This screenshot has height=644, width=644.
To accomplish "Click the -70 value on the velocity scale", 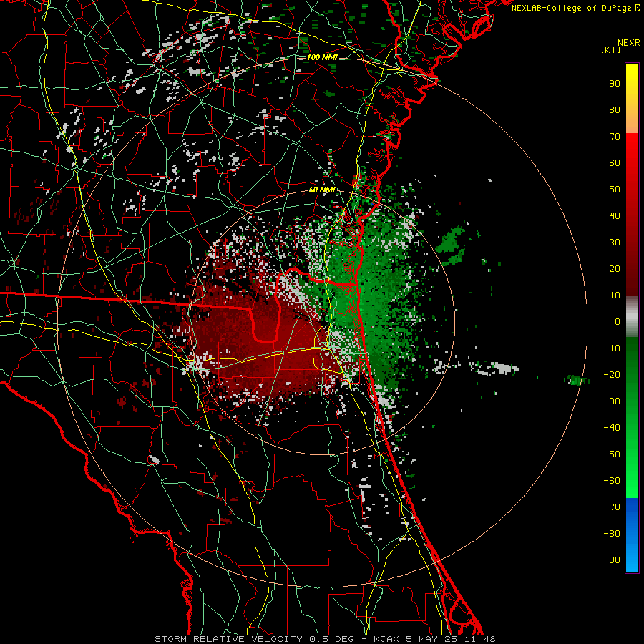I will pyautogui.click(x=612, y=507).
